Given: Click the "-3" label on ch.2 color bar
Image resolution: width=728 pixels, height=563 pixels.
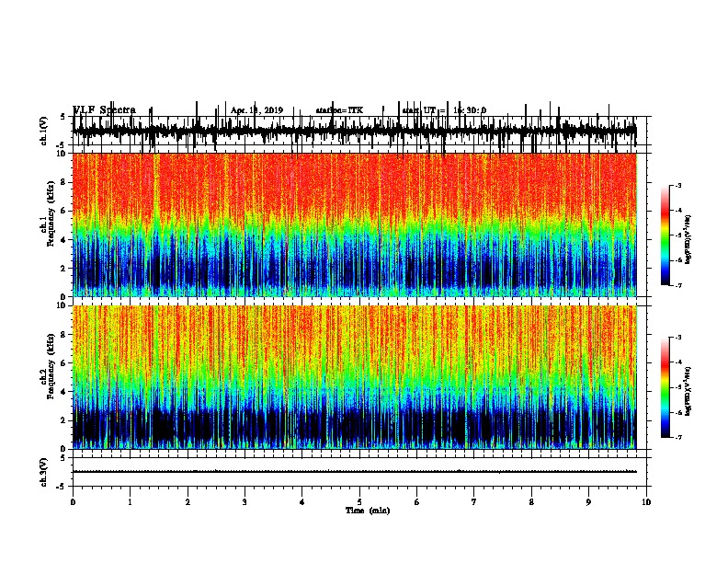Looking at the screenshot, I should click(x=677, y=338).
